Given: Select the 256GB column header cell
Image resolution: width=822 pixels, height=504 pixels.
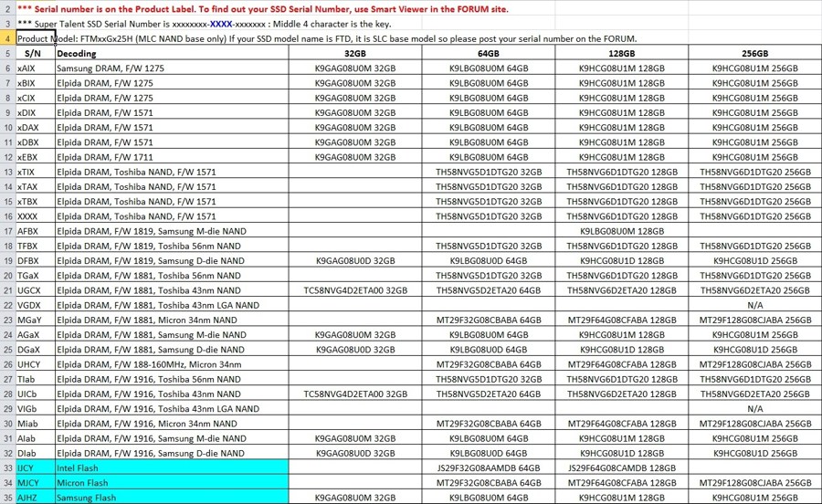Looking at the screenshot, I should (755, 54).
